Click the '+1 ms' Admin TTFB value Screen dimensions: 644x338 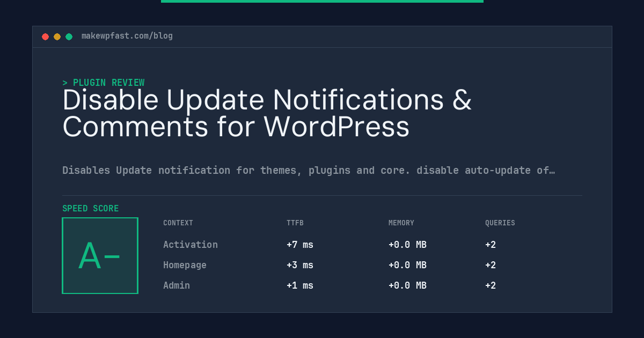pyautogui.click(x=300, y=285)
